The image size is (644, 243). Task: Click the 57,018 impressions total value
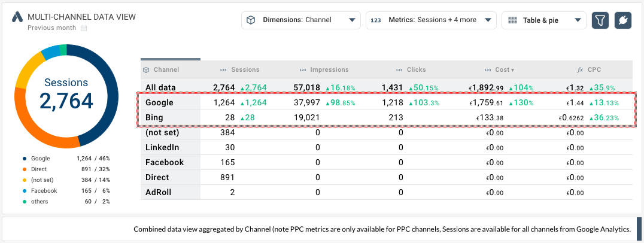pos(307,87)
